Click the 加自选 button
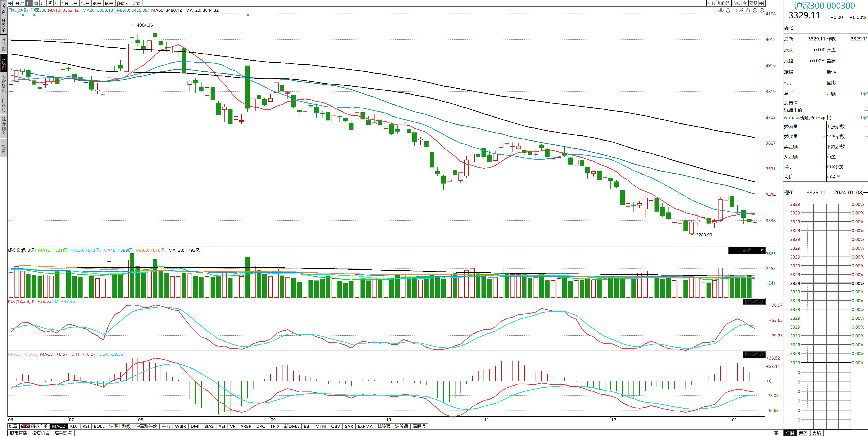This screenshot has width=868, height=436. click(724, 3)
